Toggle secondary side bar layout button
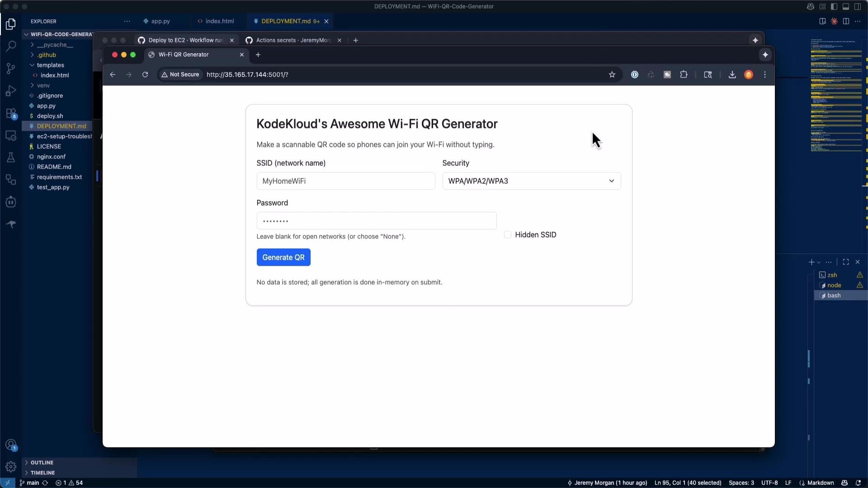Viewport: 868px width, 488px height. pos(858,6)
